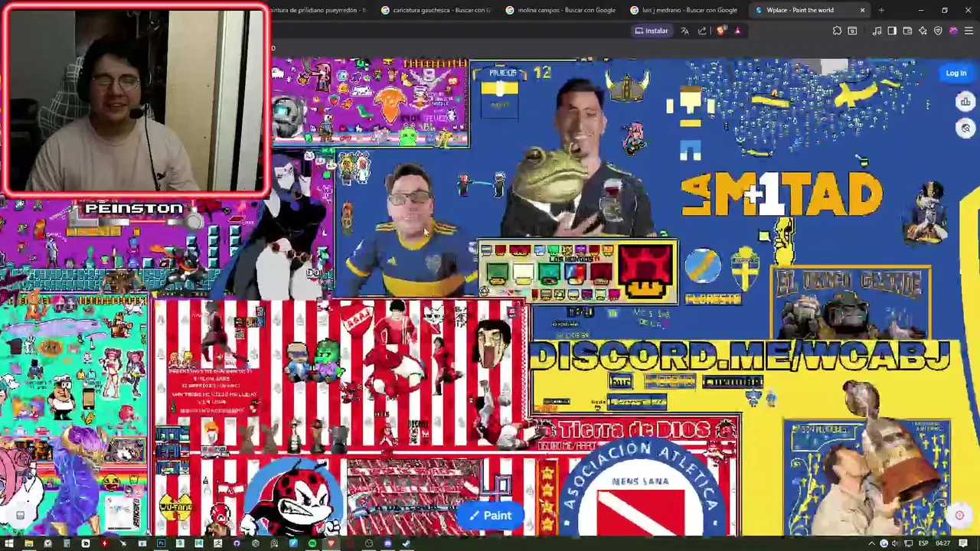Open the Brave Wallet icon
Screen dimensions: 980x551
pyautogui.click(x=907, y=31)
